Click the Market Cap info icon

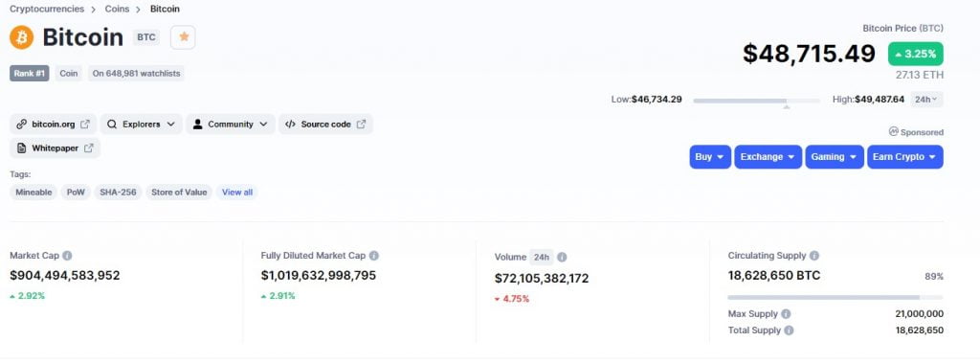coord(68,255)
